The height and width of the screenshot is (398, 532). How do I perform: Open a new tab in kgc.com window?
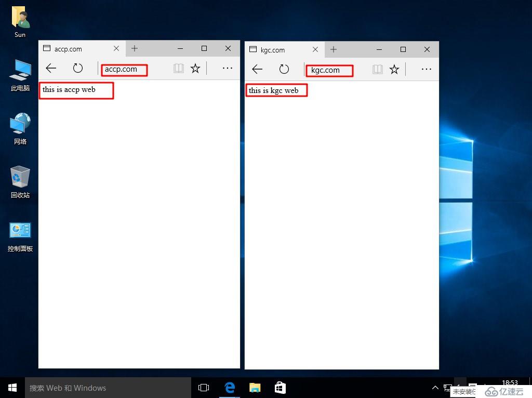334,49
